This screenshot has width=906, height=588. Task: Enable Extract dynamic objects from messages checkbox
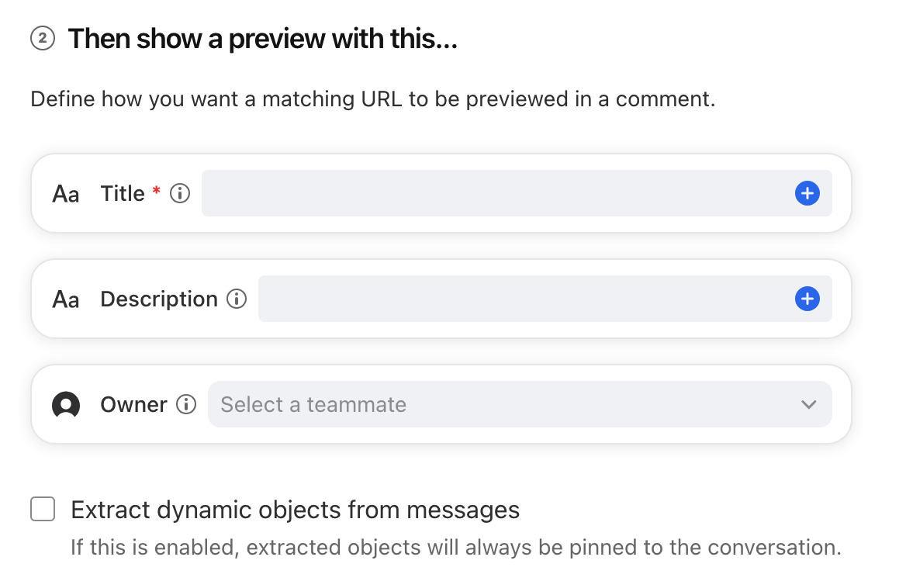pos(43,509)
